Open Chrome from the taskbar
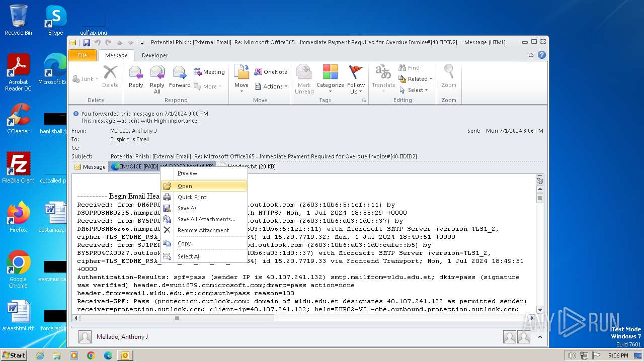The height and width of the screenshot is (362, 644). pos(91,355)
